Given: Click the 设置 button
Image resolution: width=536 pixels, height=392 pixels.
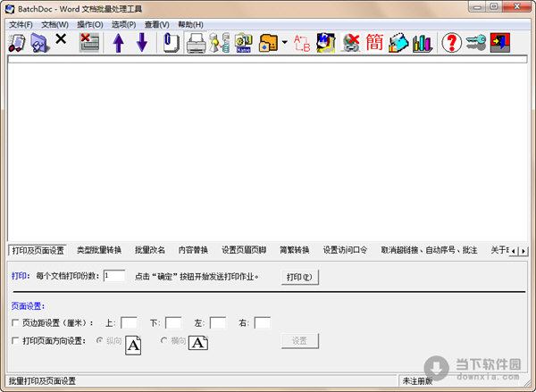Looking at the screenshot, I should click(x=300, y=341).
